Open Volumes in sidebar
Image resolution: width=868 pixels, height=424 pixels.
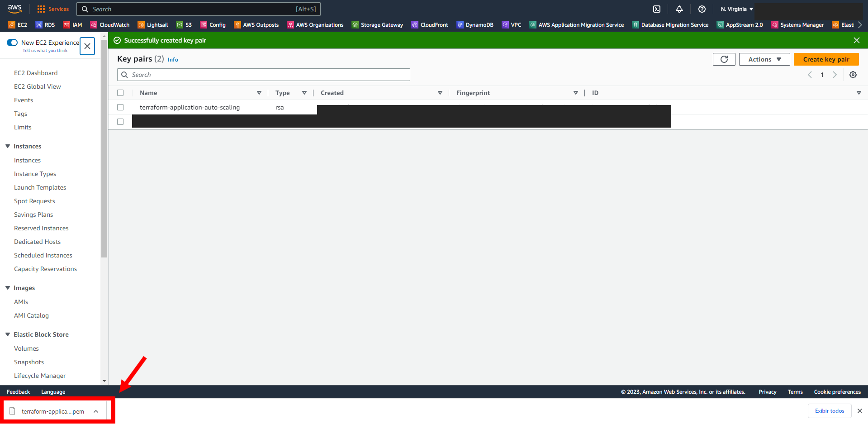pyautogui.click(x=26, y=348)
